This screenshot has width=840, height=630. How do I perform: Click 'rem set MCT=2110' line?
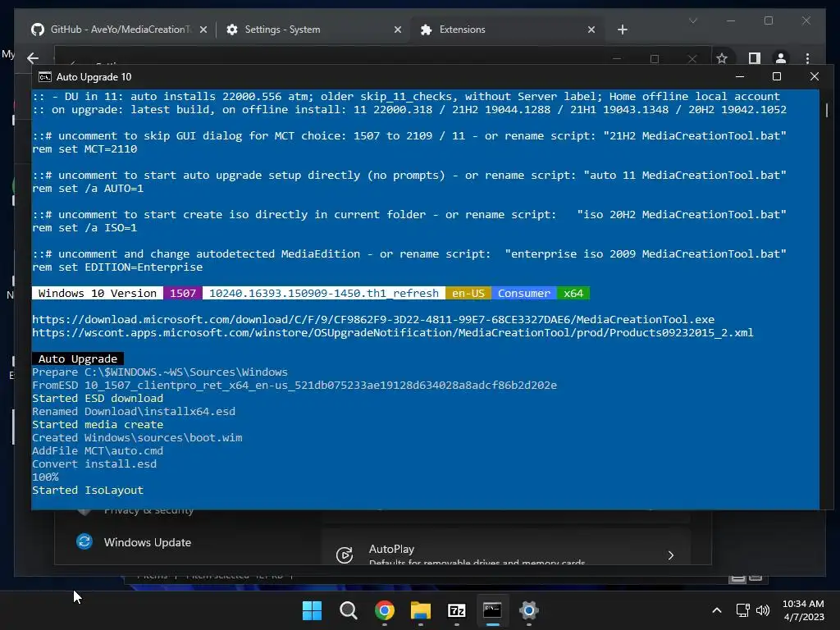coord(84,149)
